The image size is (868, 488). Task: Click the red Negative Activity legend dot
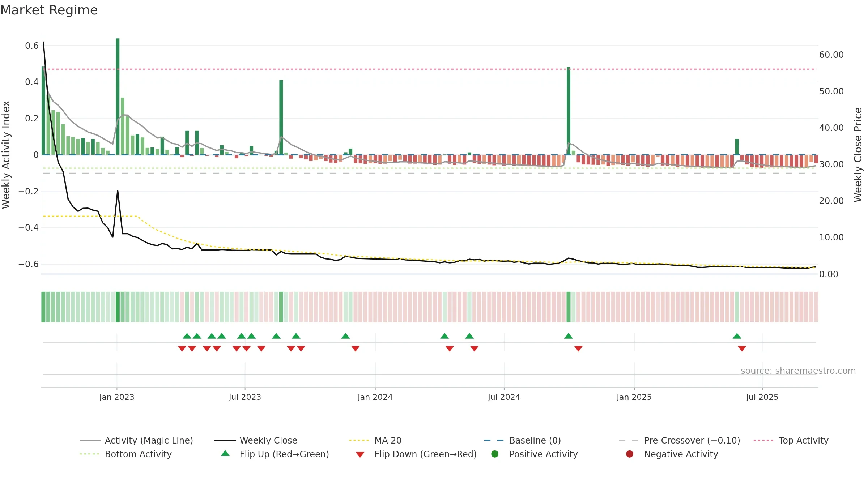630,454
